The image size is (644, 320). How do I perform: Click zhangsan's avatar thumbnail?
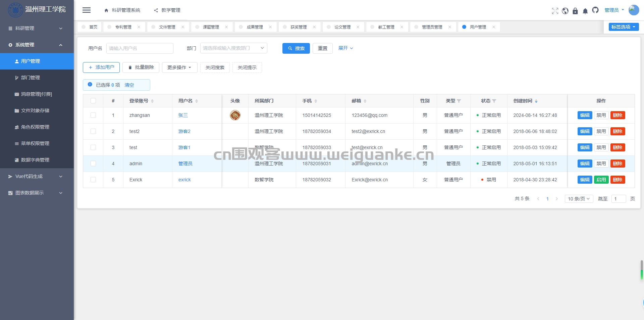(x=235, y=115)
